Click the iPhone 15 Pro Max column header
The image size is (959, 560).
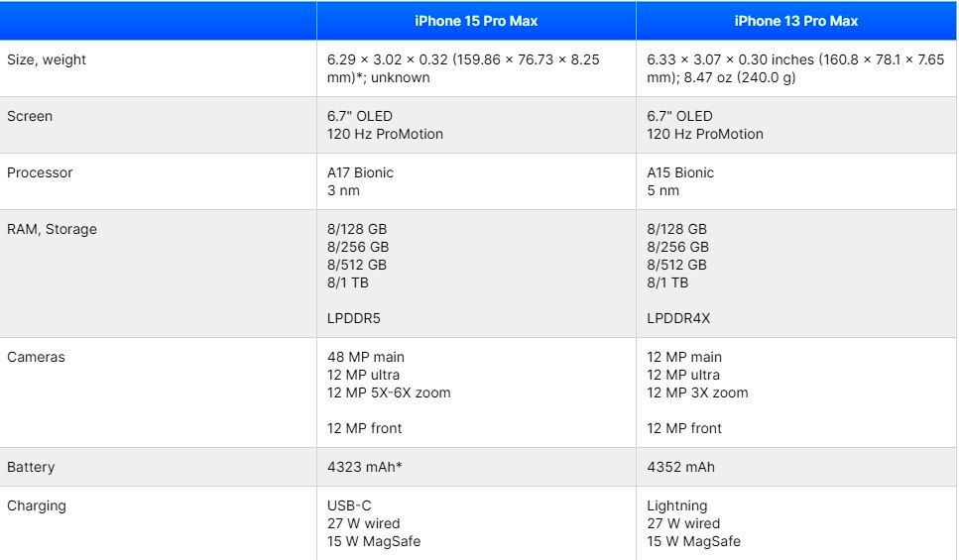coord(476,20)
